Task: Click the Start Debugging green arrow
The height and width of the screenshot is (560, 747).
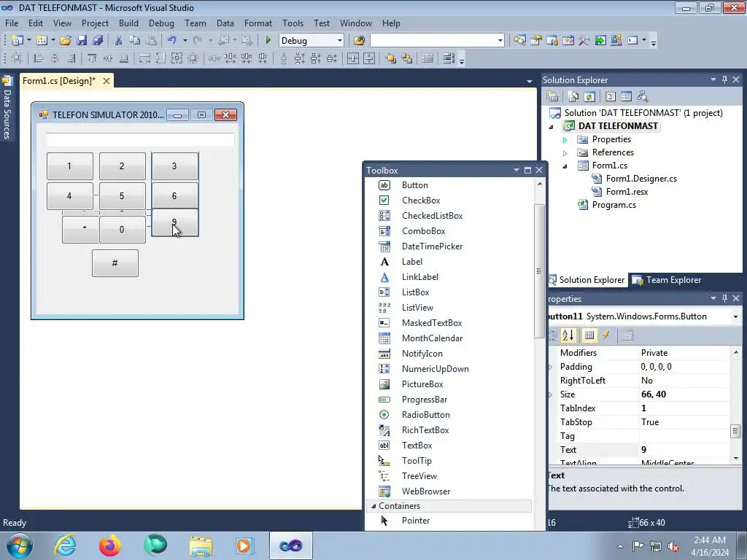Action: point(268,41)
